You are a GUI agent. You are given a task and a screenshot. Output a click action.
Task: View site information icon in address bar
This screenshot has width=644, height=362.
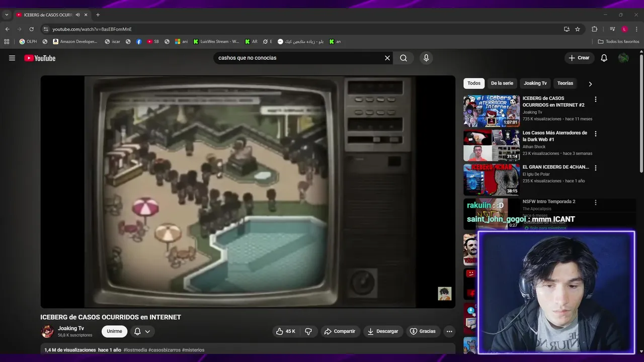(46, 29)
